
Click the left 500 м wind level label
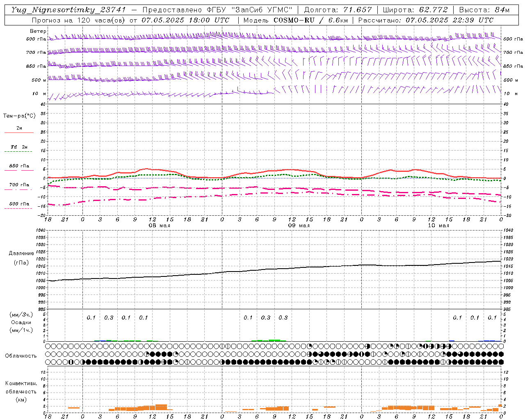tap(39, 80)
